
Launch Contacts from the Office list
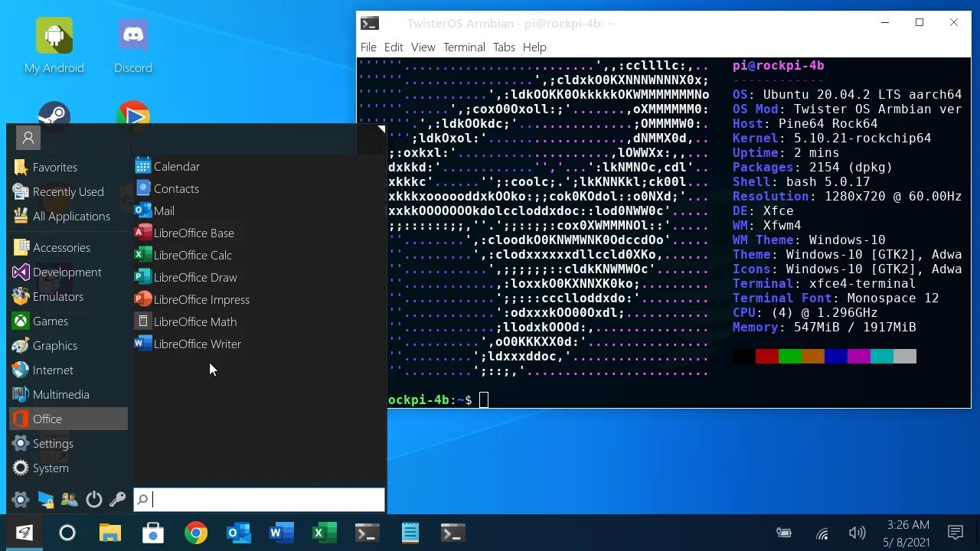(166, 188)
